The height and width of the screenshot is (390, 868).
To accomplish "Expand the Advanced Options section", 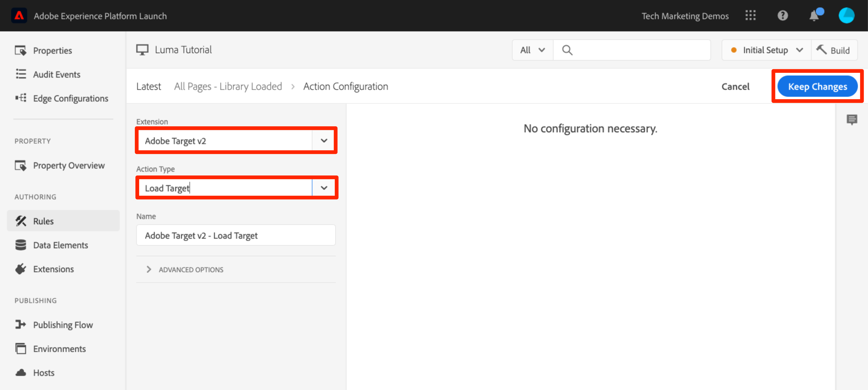I will [190, 269].
